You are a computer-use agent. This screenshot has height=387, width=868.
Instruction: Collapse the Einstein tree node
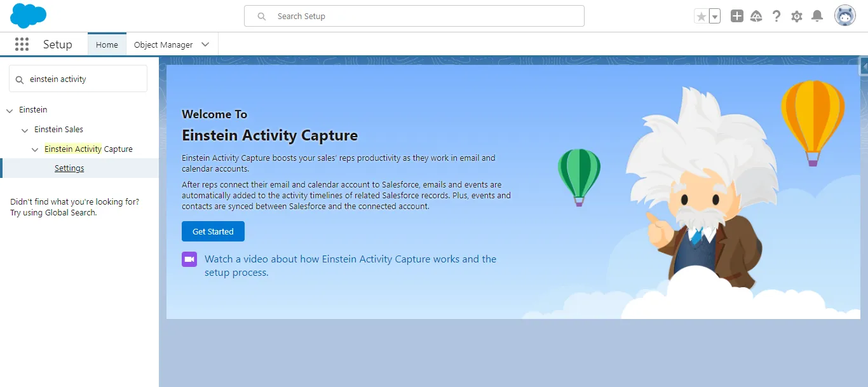click(x=10, y=110)
